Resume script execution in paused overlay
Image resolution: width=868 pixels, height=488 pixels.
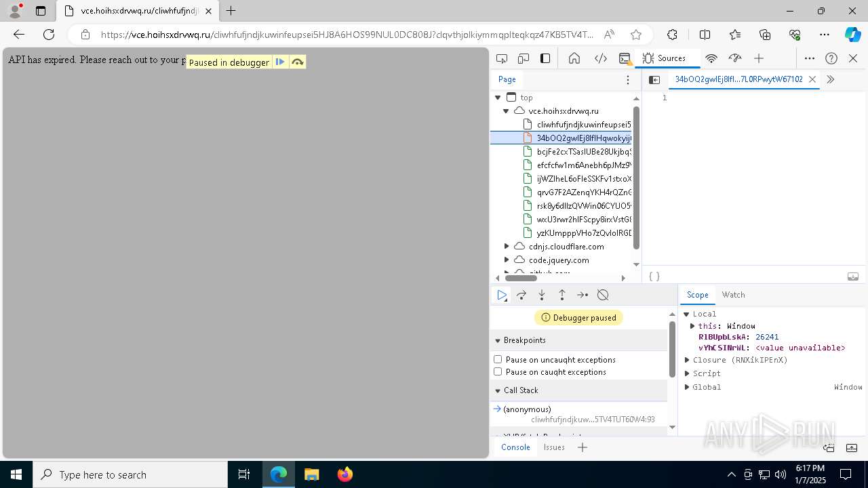click(280, 62)
